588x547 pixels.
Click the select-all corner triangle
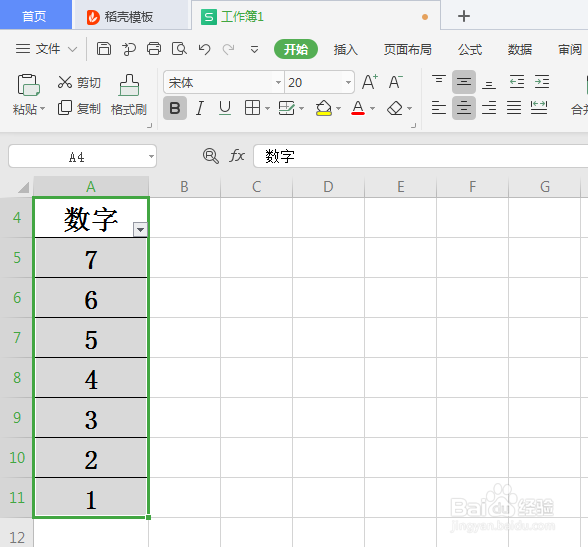(x=24, y=187)
